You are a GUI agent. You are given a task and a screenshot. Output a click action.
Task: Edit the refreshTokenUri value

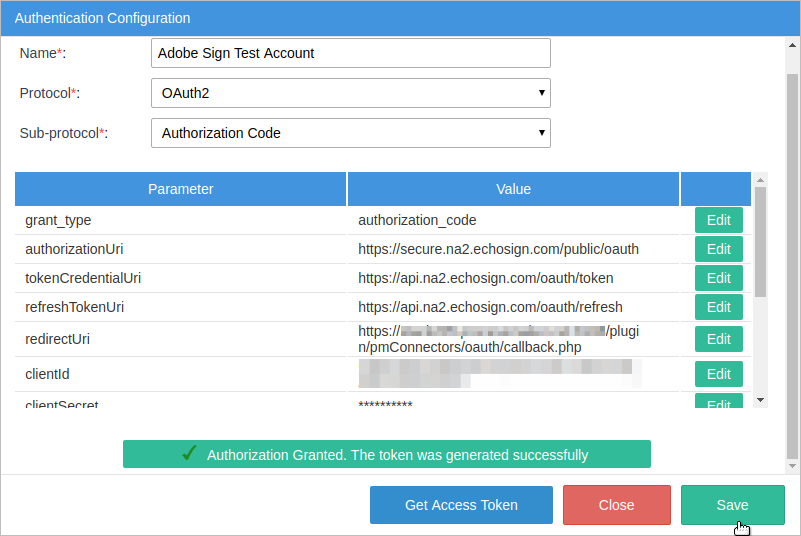(718, 307)
